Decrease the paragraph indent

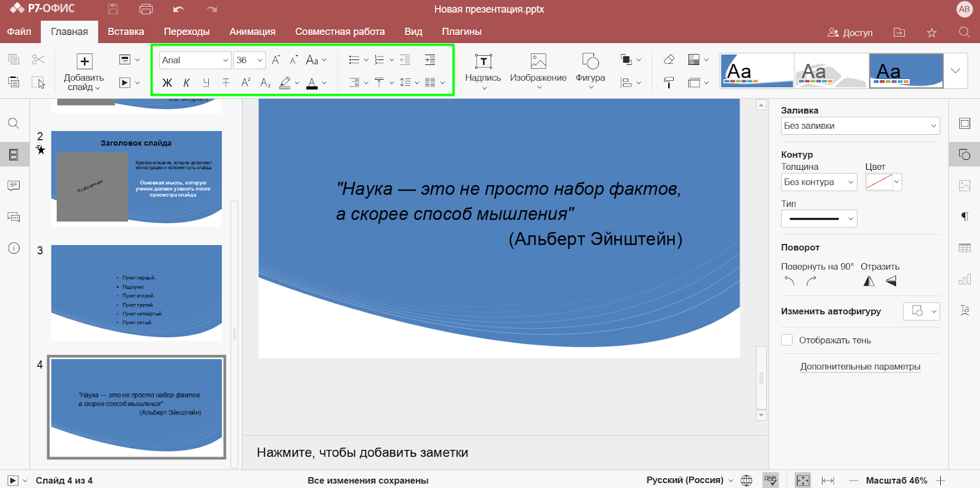405,59
